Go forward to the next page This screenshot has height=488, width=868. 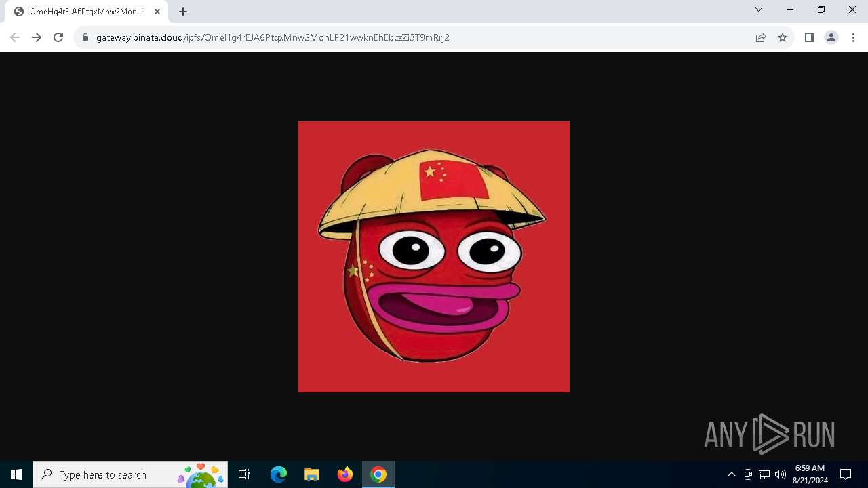(x=37, y=37)
